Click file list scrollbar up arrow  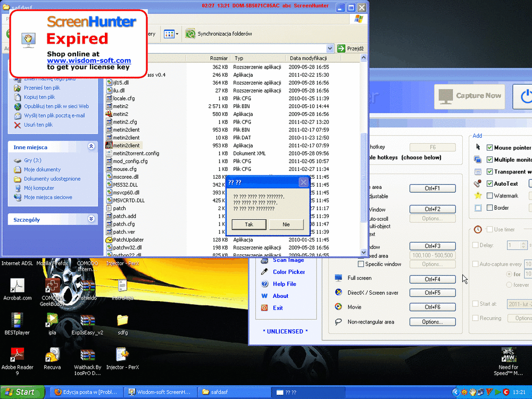[x=363, y=57]
